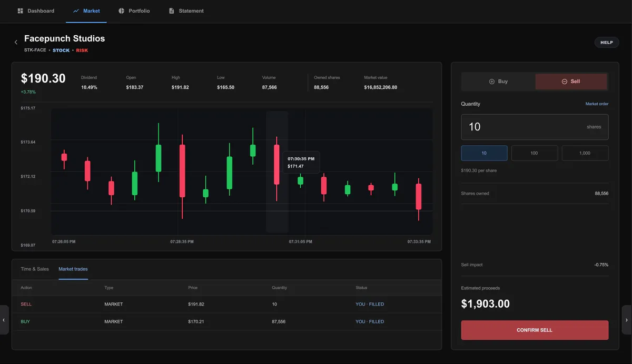Switch order mode to Buy
The height and width of the screenshot is (364, 632).
tap(498, 82)
